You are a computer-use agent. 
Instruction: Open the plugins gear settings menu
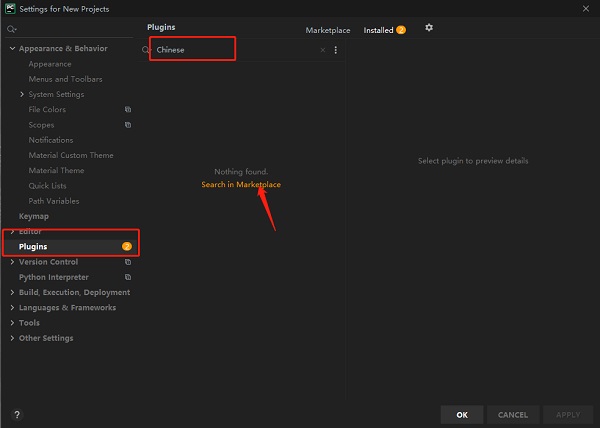[429, 28]
